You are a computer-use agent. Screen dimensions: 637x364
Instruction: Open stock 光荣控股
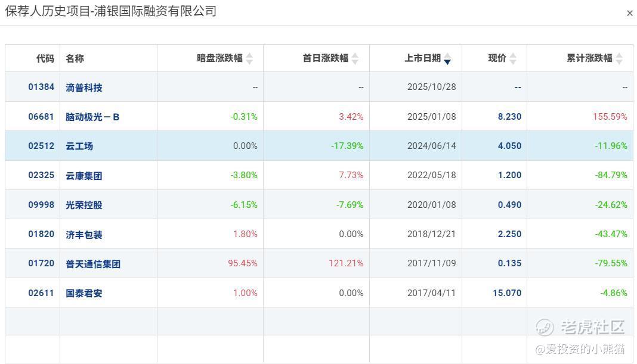[84, 205]
